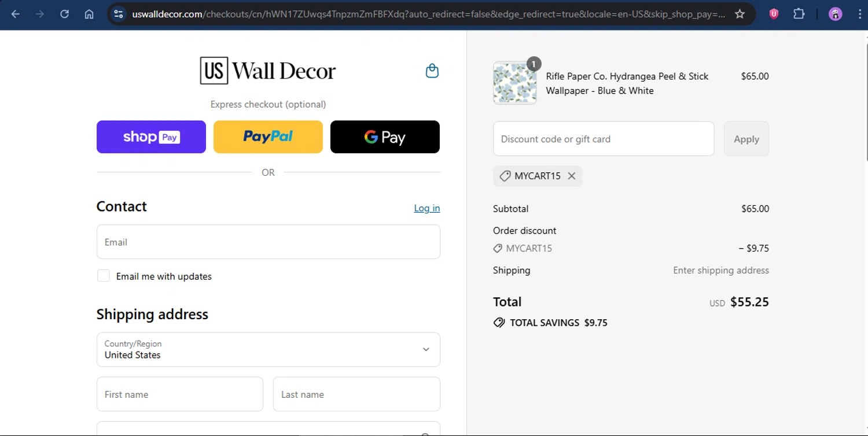Viewport: 868px width, 436px height.
Task: Check out with PayPal
Action: [268, 137]
